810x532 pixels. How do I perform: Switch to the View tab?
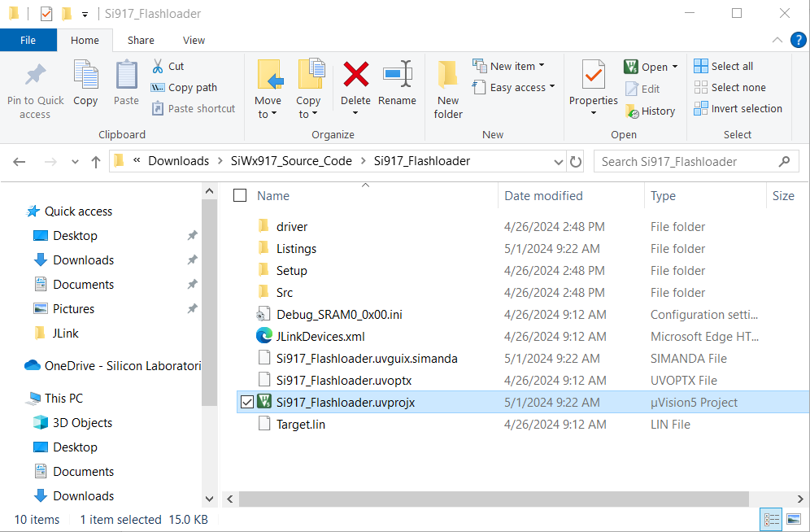tap(194, 40)
